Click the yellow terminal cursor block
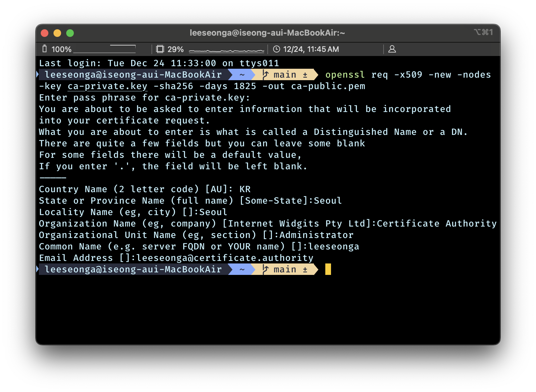Image resolution: width=536 pixels, height=392 pixels. [328, 269]
